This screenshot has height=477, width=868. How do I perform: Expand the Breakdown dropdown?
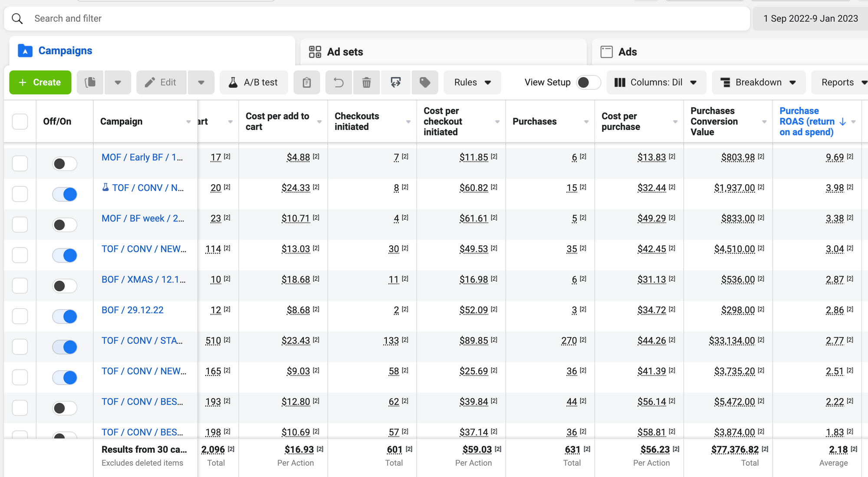click(758, 82)
